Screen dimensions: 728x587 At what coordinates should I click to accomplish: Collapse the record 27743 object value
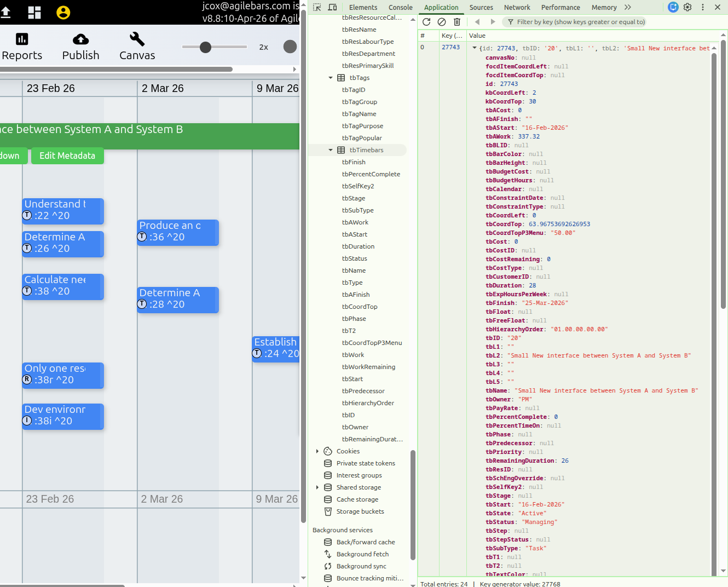tap(475, 48)
